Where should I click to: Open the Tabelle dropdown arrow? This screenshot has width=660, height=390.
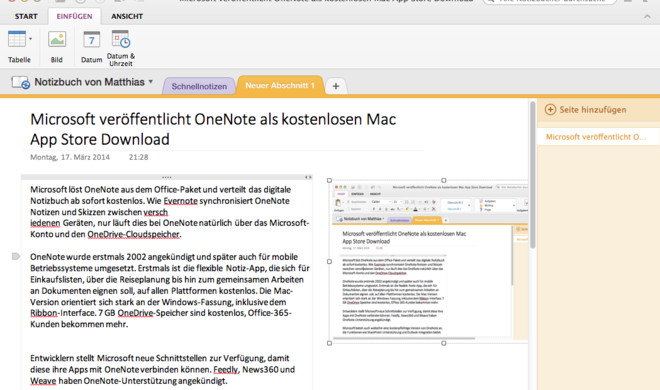30,39
